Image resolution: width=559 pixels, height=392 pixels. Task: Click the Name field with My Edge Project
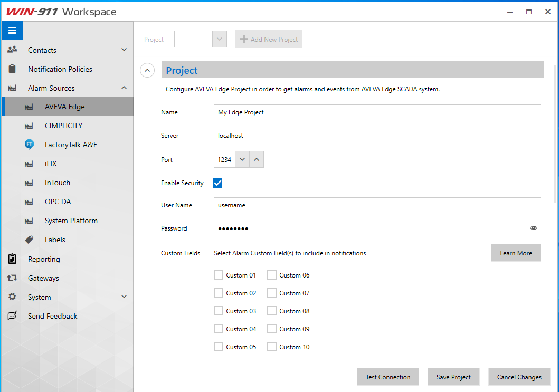(x=377, y=112)
